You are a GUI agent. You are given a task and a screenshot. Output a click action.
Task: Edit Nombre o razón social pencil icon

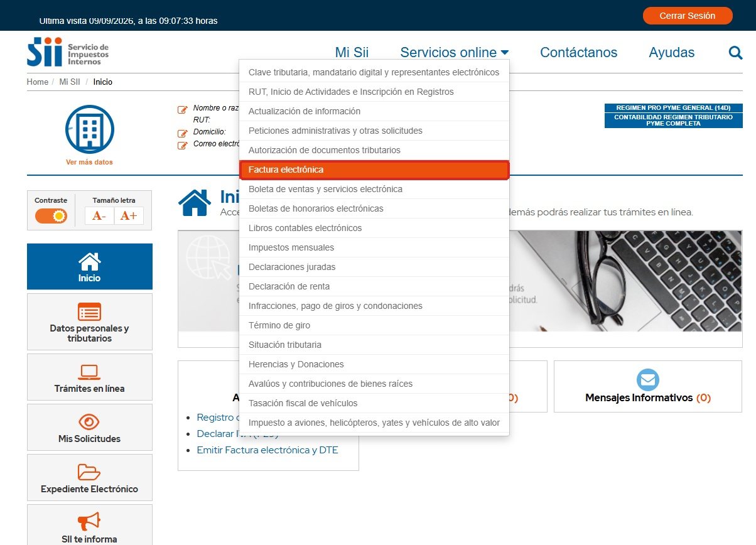pyautogui.click(x=183, y=109)
